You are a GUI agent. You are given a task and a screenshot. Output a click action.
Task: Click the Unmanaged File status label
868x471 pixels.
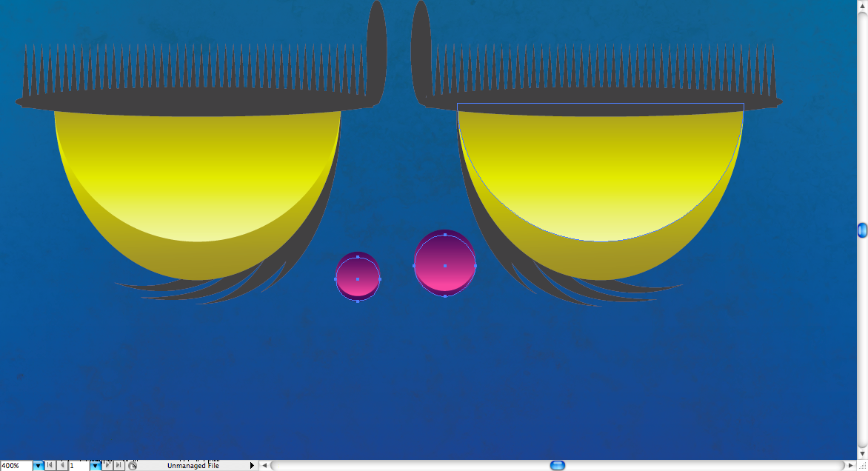(193, 466)
